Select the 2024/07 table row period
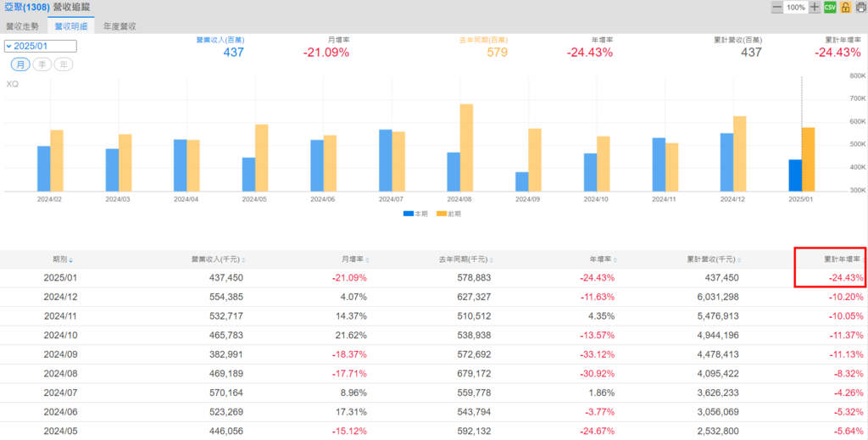Image resolution: width=868 pixels, height=440 pixels. [61, 393]
